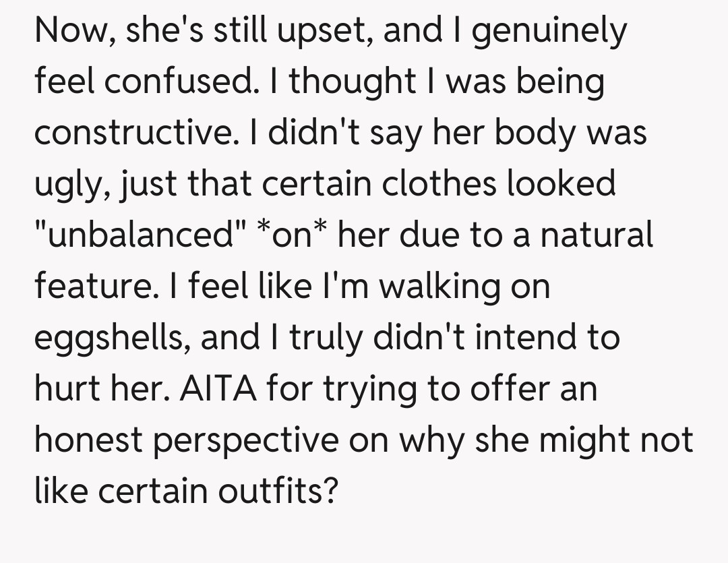Select the word "genuinely"

pyautogui.click(x=551, y=32)
